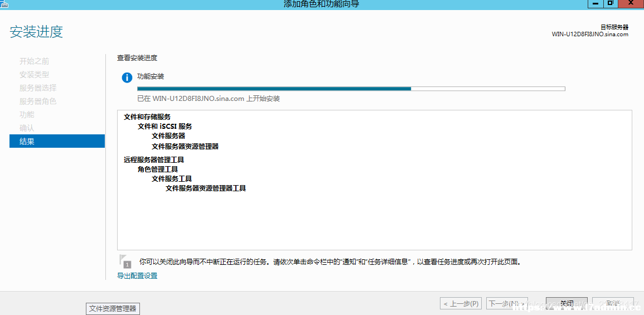
Task: Click the notification flag icon with number 1
Action: 125,261
